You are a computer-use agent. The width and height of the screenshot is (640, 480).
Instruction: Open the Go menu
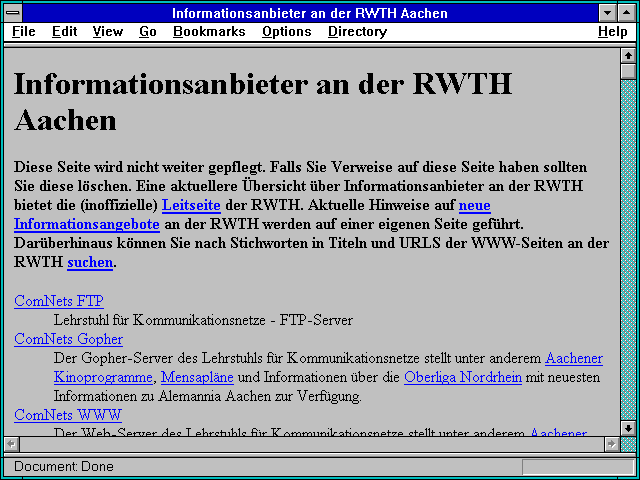(x=148, y=32)
